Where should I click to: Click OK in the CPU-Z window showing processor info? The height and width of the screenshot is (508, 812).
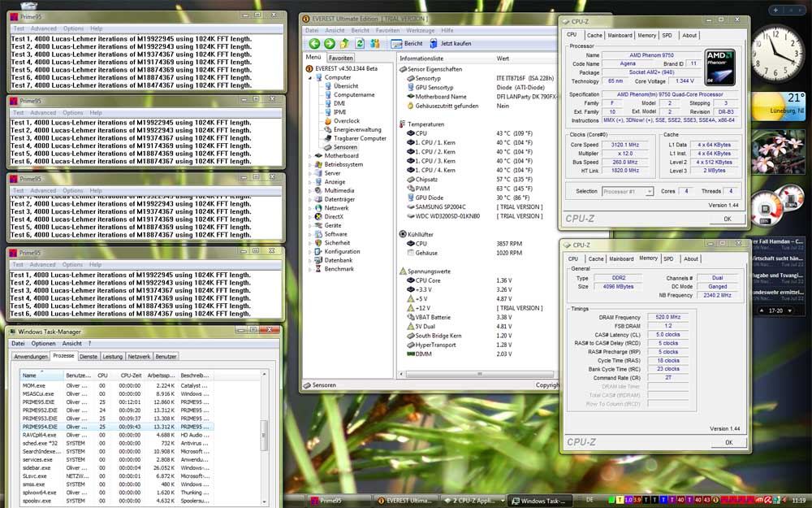(x=727, y=219)
